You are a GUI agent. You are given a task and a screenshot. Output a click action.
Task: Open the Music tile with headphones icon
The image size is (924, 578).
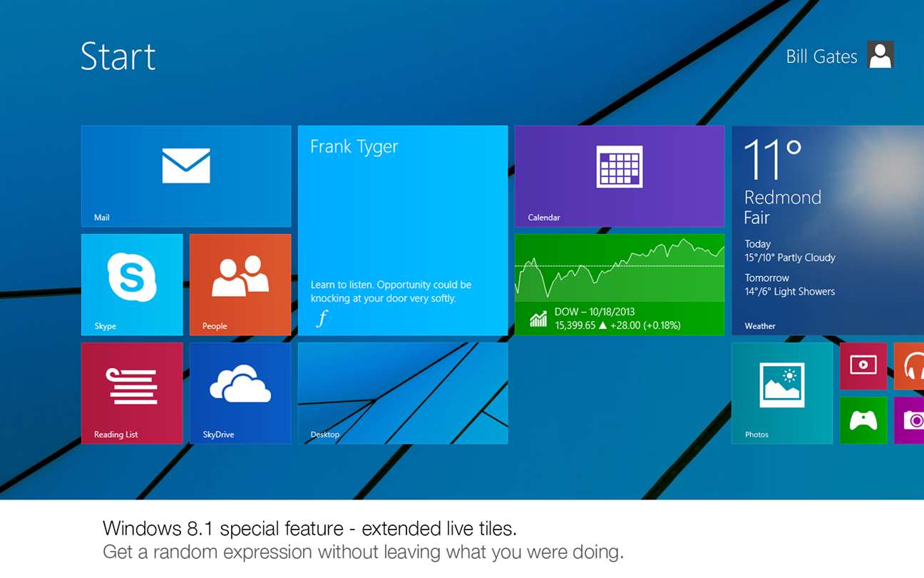tap(909, 366)
